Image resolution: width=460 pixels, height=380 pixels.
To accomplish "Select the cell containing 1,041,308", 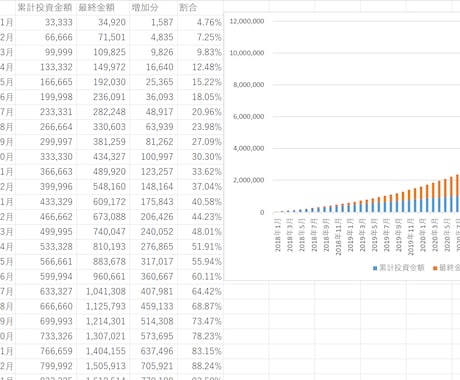I will 103,291.
